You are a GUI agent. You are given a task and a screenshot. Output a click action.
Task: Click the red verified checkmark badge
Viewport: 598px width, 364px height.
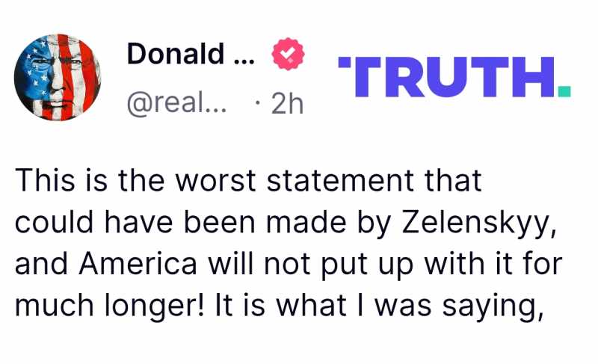[287, 55]
